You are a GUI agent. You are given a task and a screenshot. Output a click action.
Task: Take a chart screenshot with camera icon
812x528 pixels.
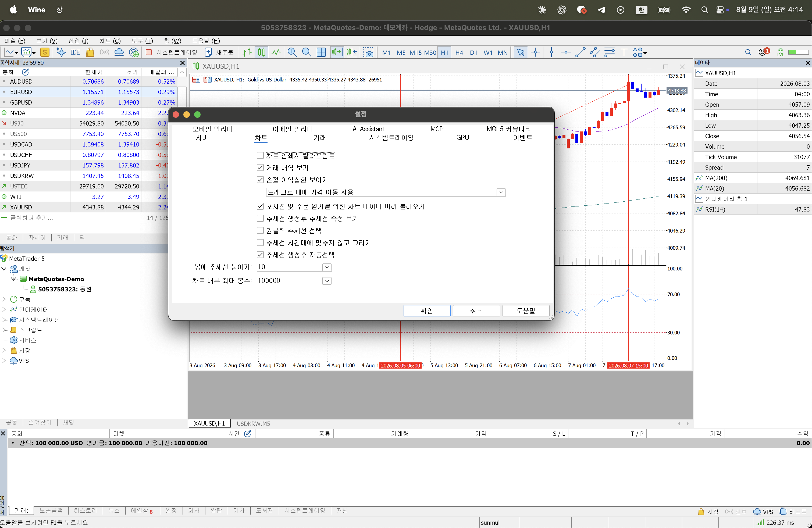368,52
